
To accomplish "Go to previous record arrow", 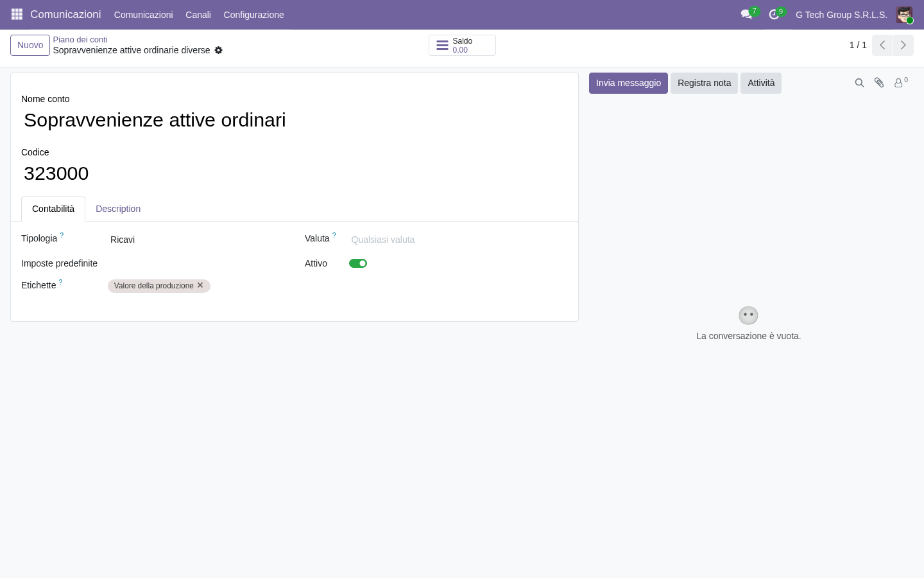I will [x=882, y=45].
